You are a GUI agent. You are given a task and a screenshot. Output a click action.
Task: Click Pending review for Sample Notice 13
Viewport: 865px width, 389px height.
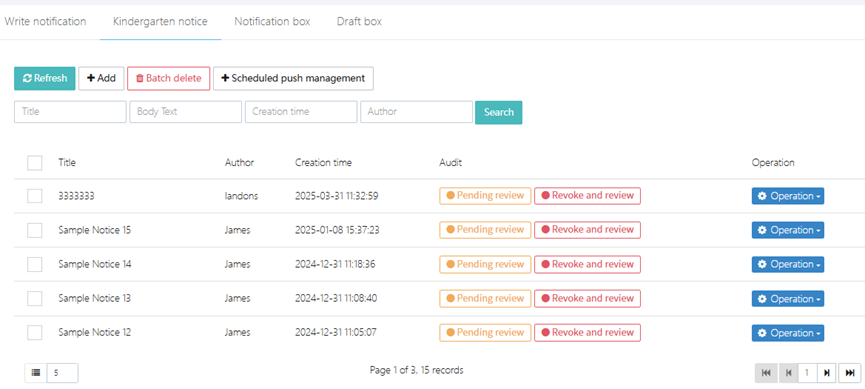[x=485, y=299]
